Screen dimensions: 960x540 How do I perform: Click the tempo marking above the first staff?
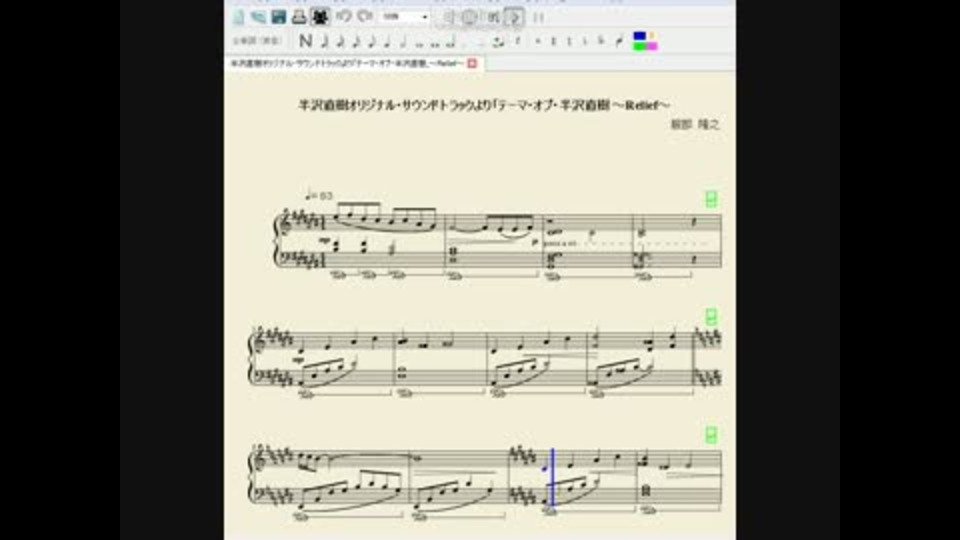[319, 196]
